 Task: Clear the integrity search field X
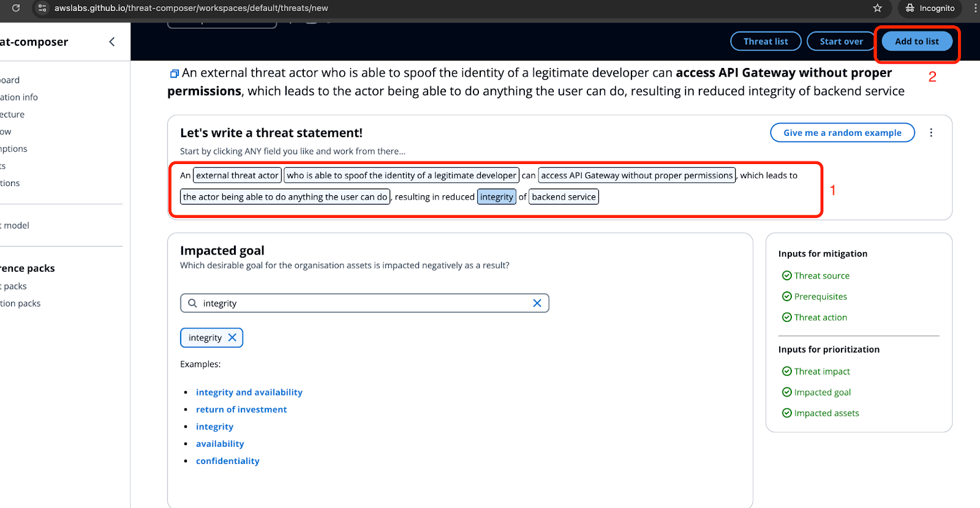[537, 303]
